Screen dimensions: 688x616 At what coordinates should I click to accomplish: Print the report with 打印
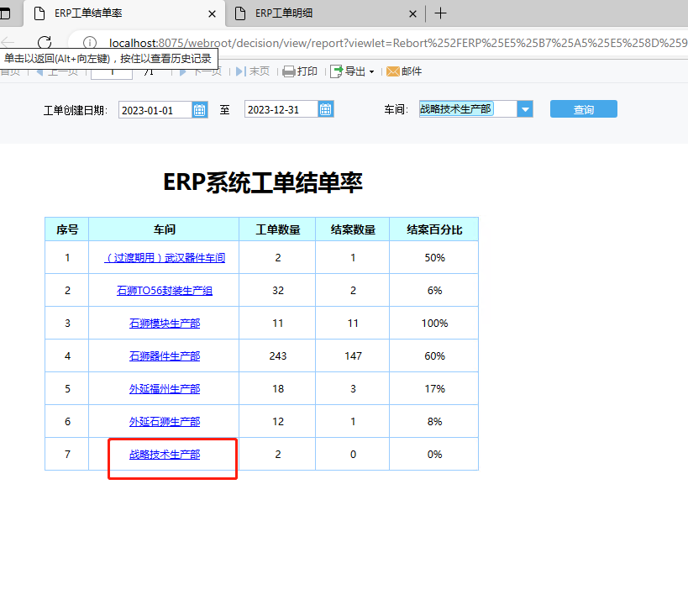[300, 71]
